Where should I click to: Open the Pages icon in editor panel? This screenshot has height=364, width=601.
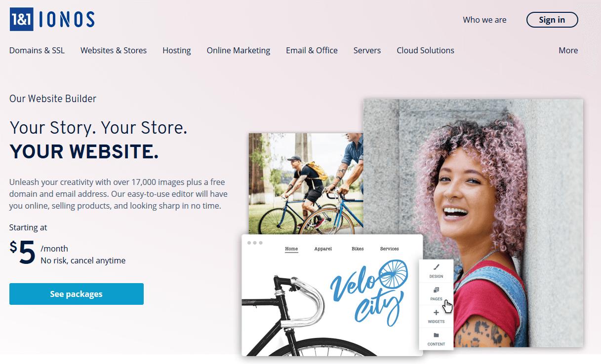coord(436,290)
